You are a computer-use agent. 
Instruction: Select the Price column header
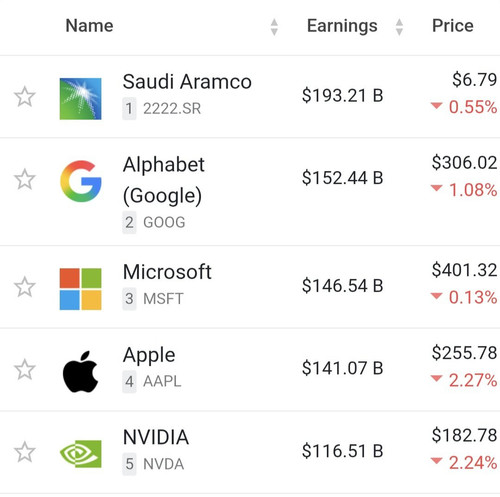tap(453, 26)
